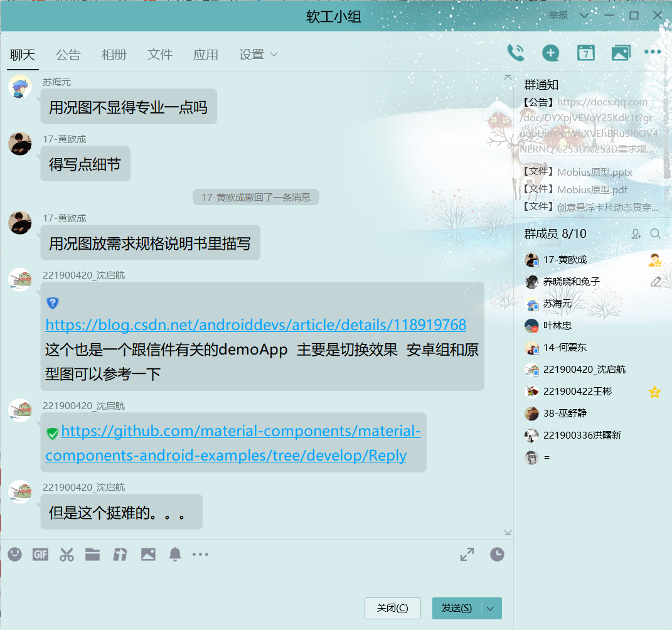Select the scissors screenshot tool
The image size is (672, 630).
67,555
